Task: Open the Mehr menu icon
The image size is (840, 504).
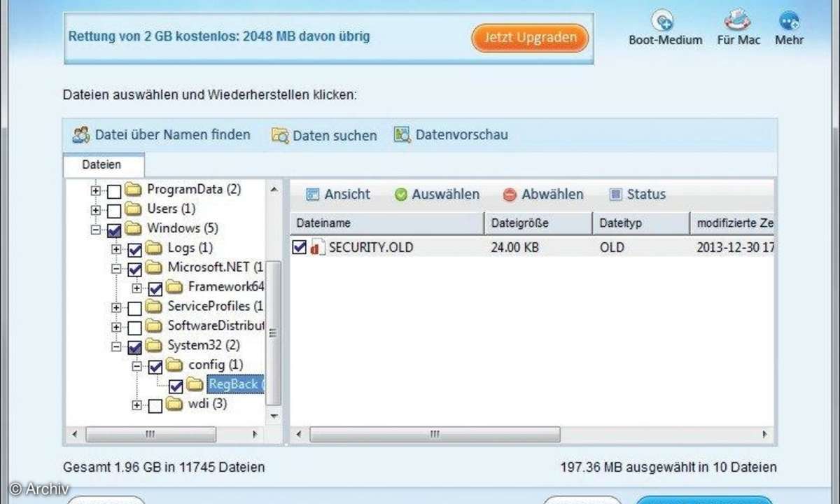Action: (x=789, y=27)
